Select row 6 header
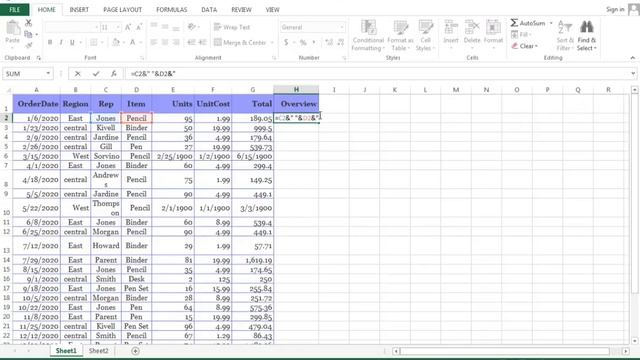The width and height of the screenshot is (640, 360). tap(6, 156)
